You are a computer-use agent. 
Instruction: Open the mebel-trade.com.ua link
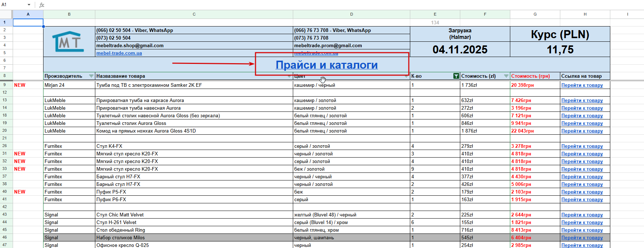[119, 53]
